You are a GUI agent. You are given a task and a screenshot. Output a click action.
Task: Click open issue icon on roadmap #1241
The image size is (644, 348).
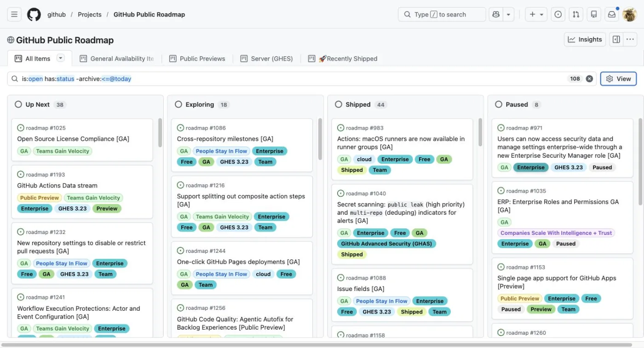tap(21, 297)
